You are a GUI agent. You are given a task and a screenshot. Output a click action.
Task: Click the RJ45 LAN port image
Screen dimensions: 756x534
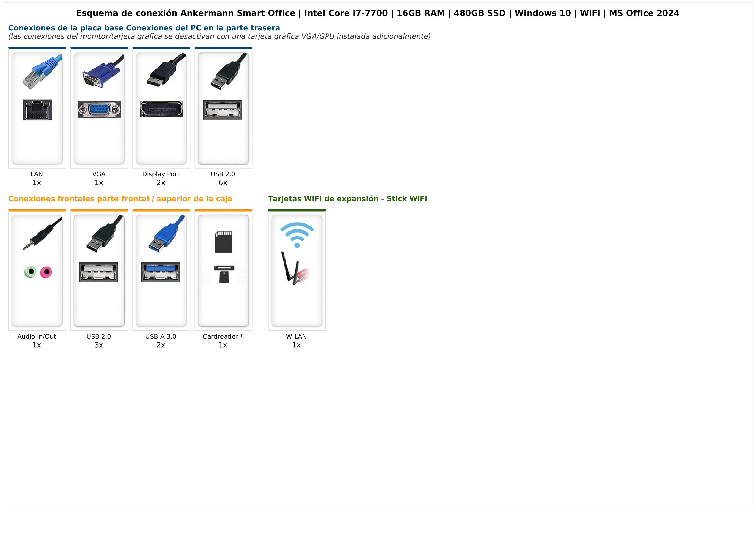coord(37,110)
